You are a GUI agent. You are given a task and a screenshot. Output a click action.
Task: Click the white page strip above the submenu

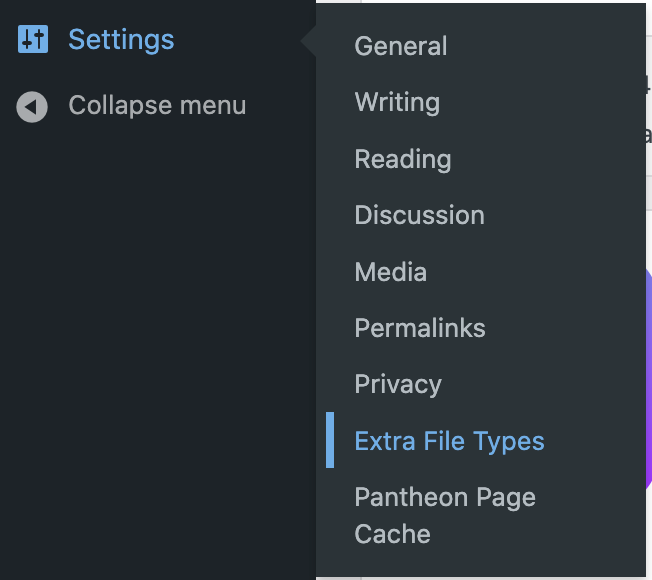click(x=482, y=1)
